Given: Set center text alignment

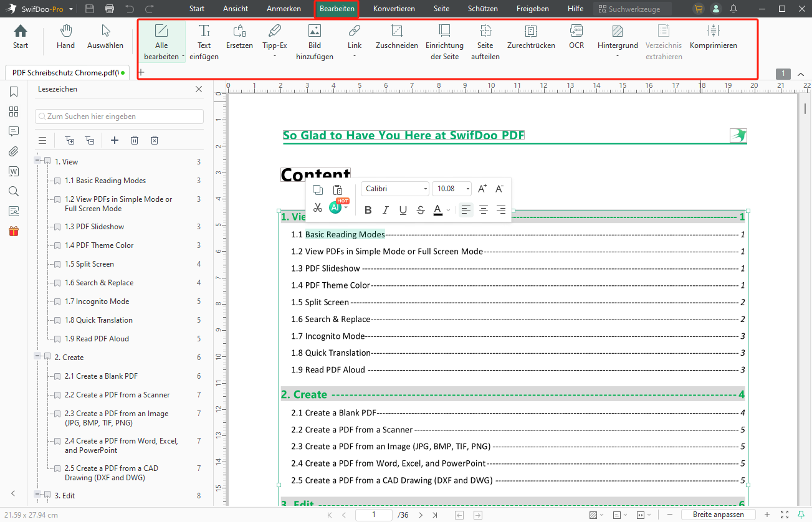Looking at the screenshot, I should point(484,210).
